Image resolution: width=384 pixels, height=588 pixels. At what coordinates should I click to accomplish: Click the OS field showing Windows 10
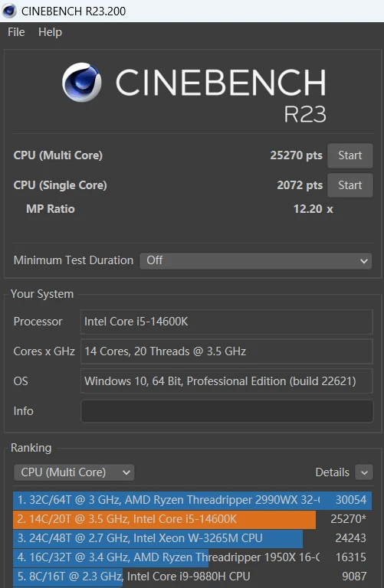coord(226,381)
